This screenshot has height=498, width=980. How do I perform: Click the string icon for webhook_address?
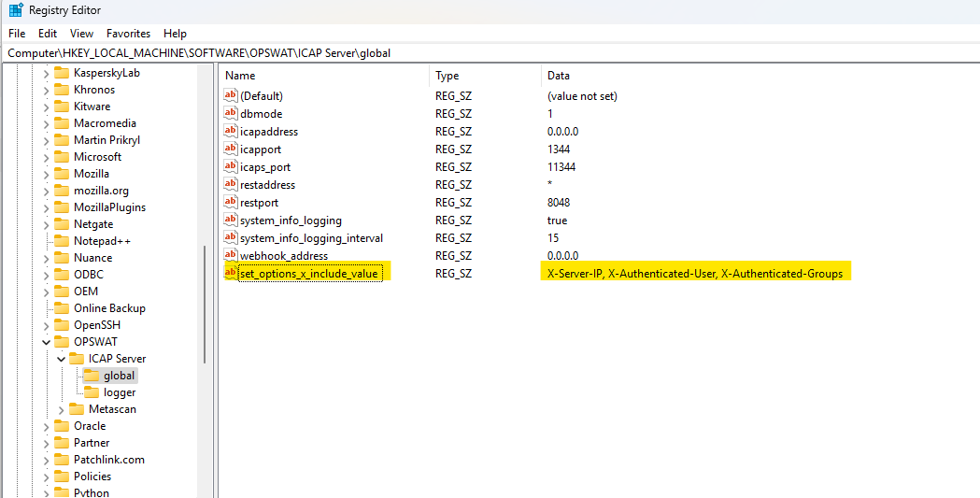coord(231,256)
